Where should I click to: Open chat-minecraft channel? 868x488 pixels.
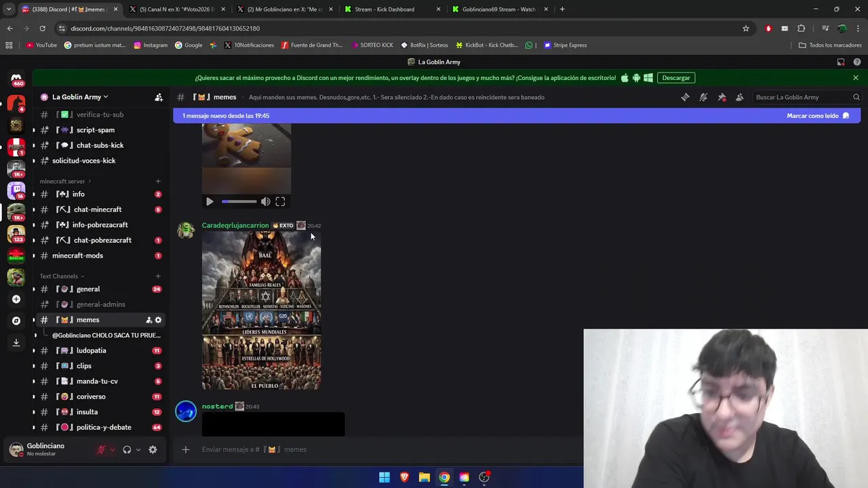pyautogui.click(x=100, y=209)
